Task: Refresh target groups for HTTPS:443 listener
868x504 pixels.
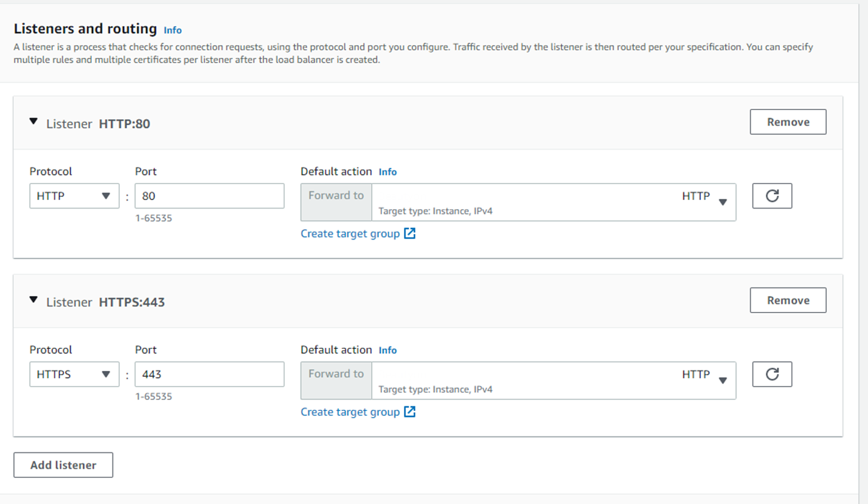Action: pos(772,374)
